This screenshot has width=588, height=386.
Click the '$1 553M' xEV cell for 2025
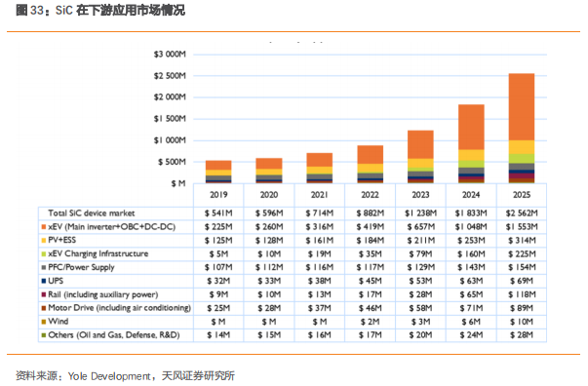click(x=522, y=227)
